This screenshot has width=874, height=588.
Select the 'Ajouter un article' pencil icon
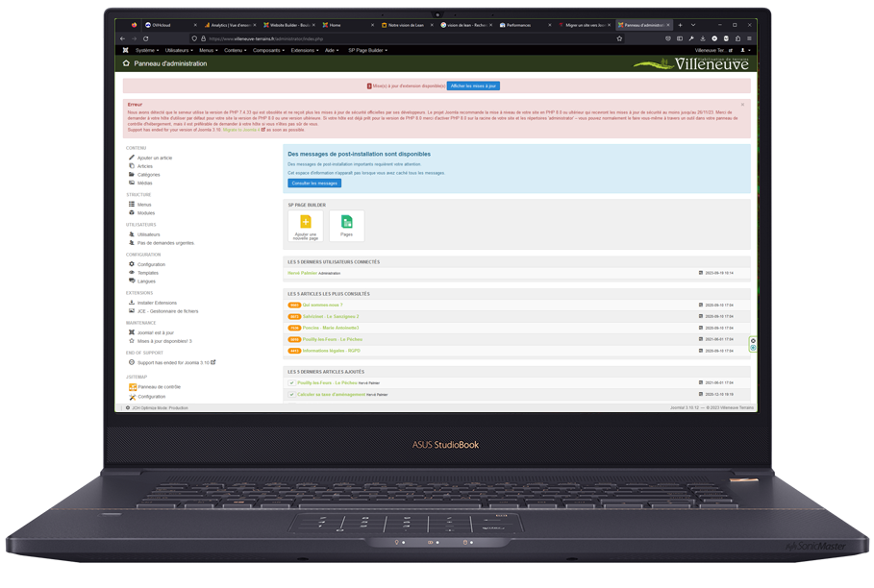[131, 158]
